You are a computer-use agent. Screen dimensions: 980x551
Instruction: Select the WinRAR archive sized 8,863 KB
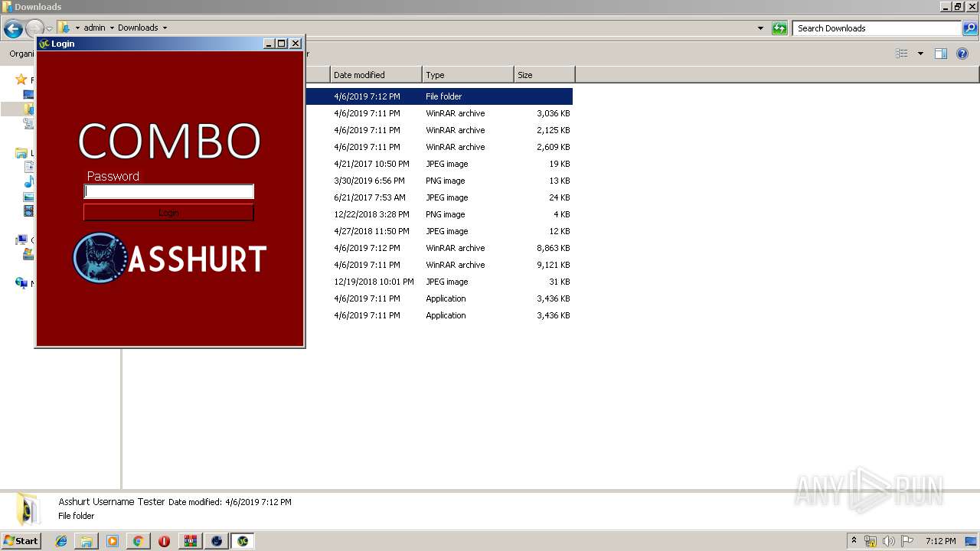tap(439, 248)
